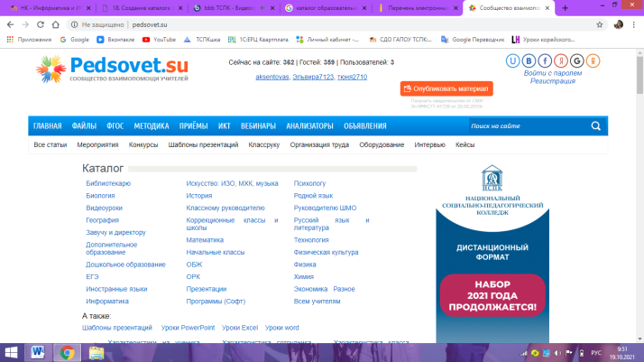Open the МЕТОДИКА menu item
The image size is (644, 362).
point(152,126)
